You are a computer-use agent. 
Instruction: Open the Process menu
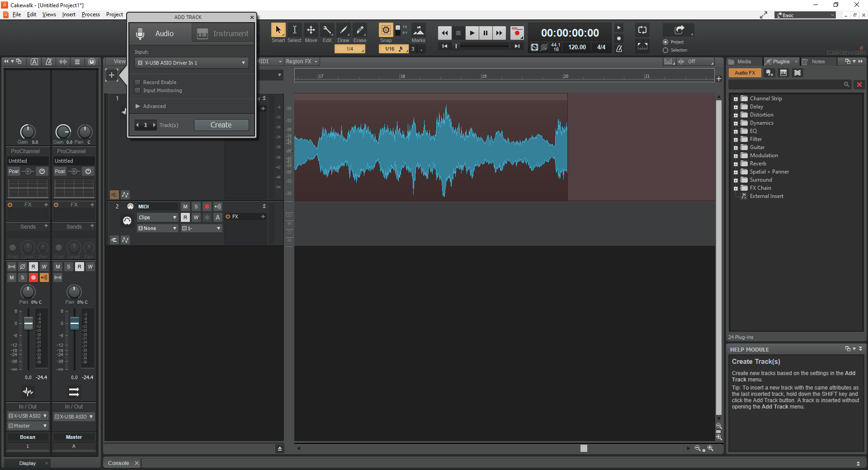(x=90, y=14)
